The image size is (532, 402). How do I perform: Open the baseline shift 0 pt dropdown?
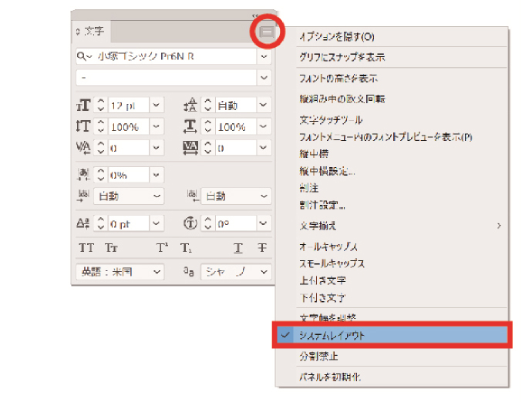[x=156, y=223]
